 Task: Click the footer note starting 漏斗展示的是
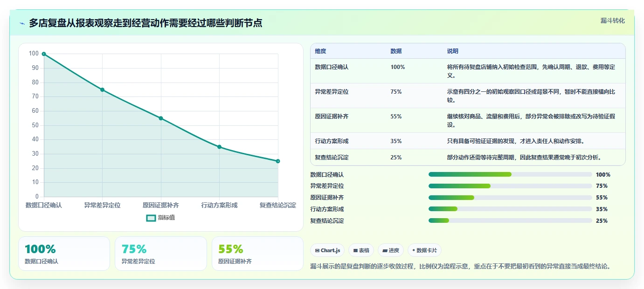pyautogui.click(x=461, y=267)
